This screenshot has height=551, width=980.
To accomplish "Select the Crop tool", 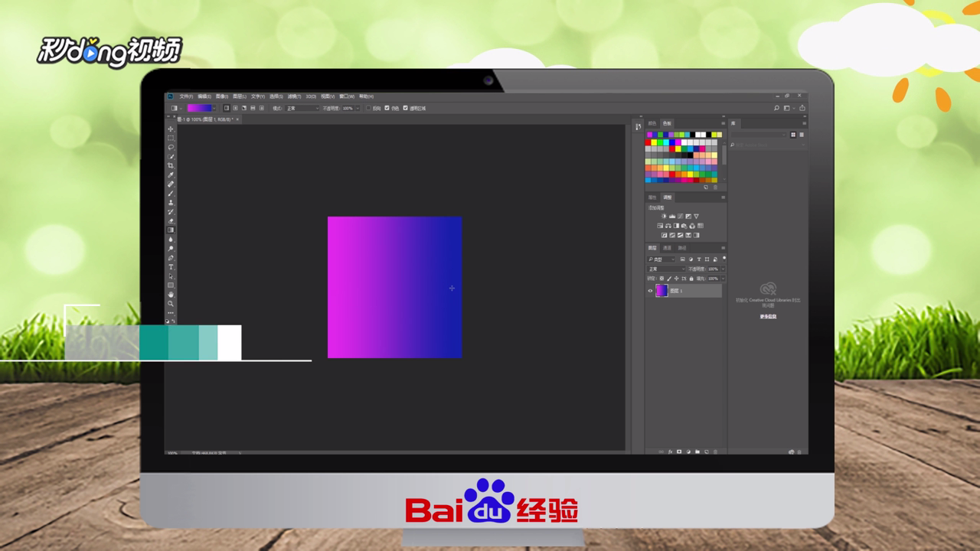I will [171, 165].
